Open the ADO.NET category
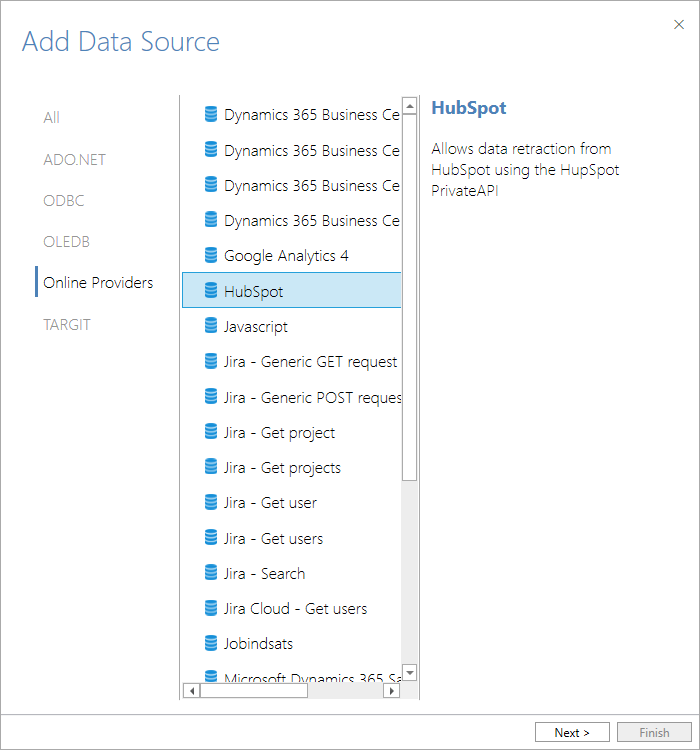The width and height of the screenshot is (700, 750). pos(74,160)
